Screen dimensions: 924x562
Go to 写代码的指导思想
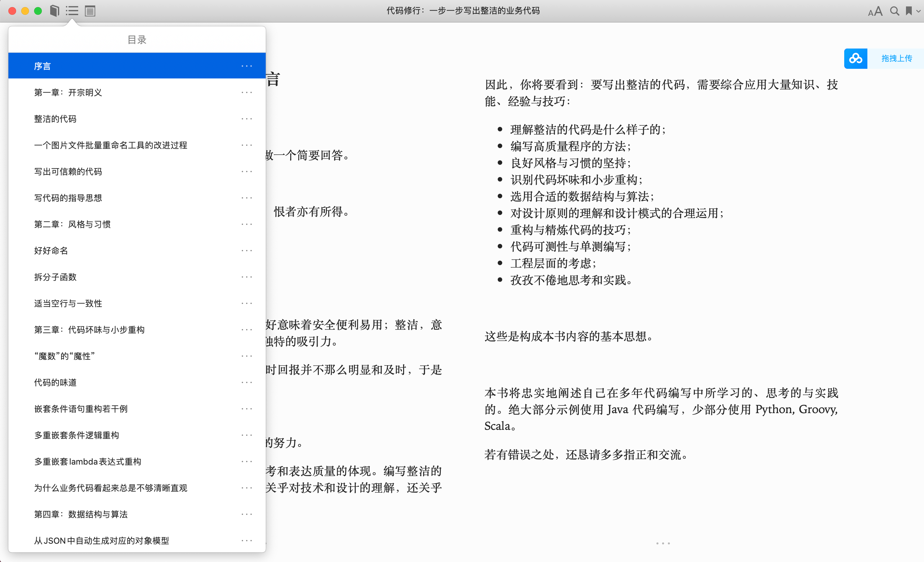click(x=137, y=198)
